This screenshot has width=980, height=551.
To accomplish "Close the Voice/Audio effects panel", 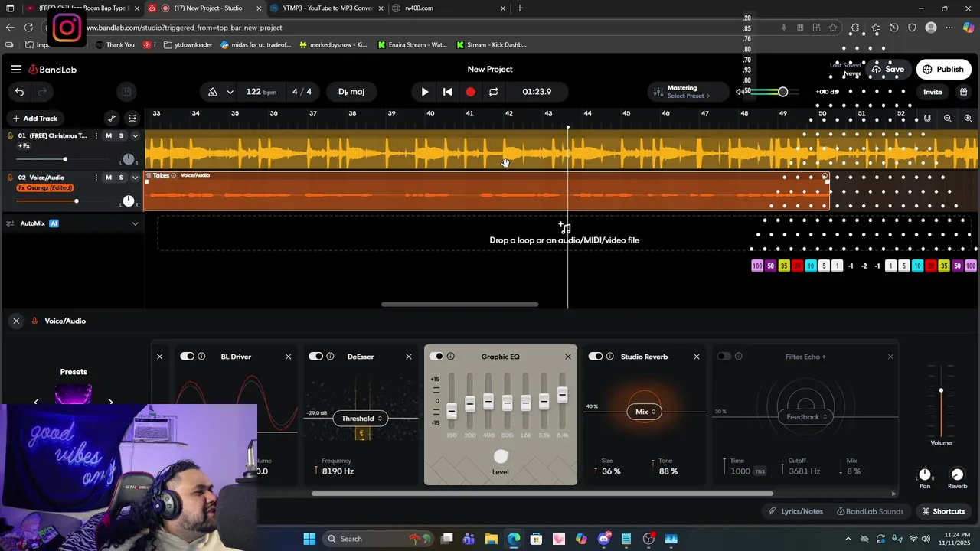I will (16, 321).
